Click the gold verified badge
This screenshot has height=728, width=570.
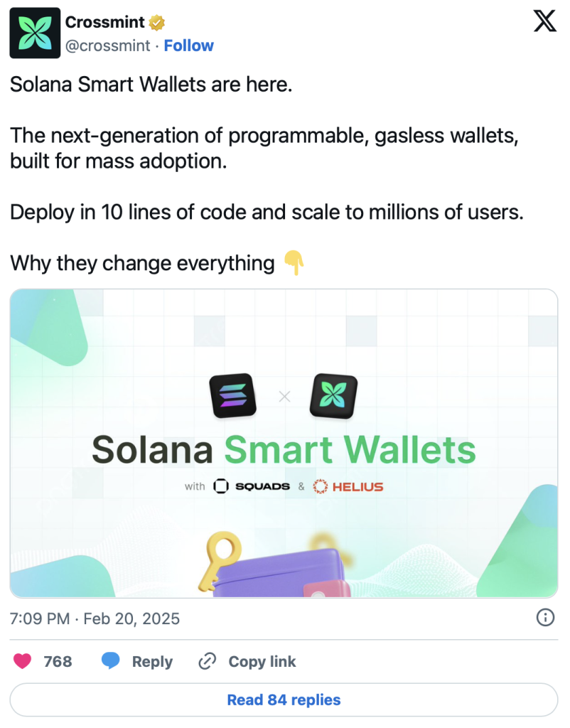coord(157,22)
